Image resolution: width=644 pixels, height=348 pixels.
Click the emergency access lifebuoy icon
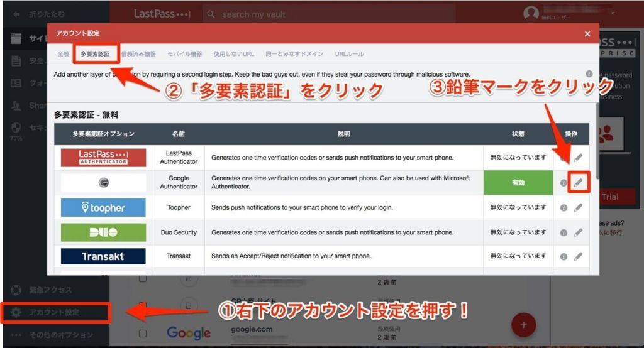(x=16, y=290)
